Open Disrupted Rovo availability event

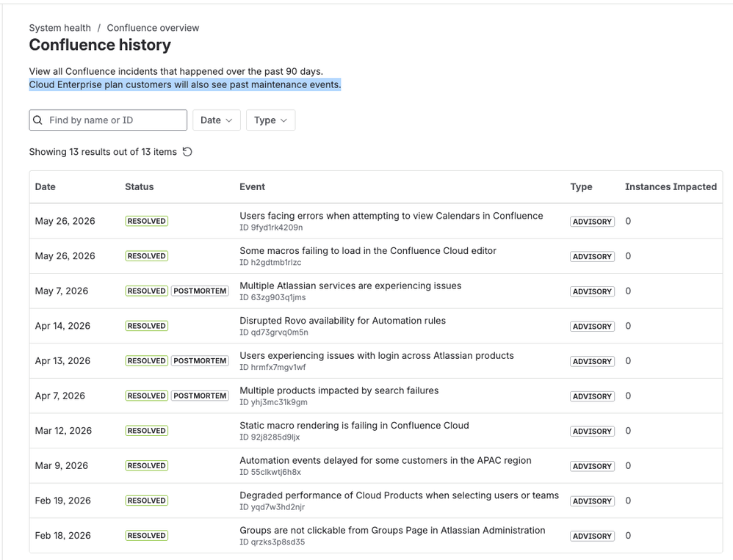343,321
